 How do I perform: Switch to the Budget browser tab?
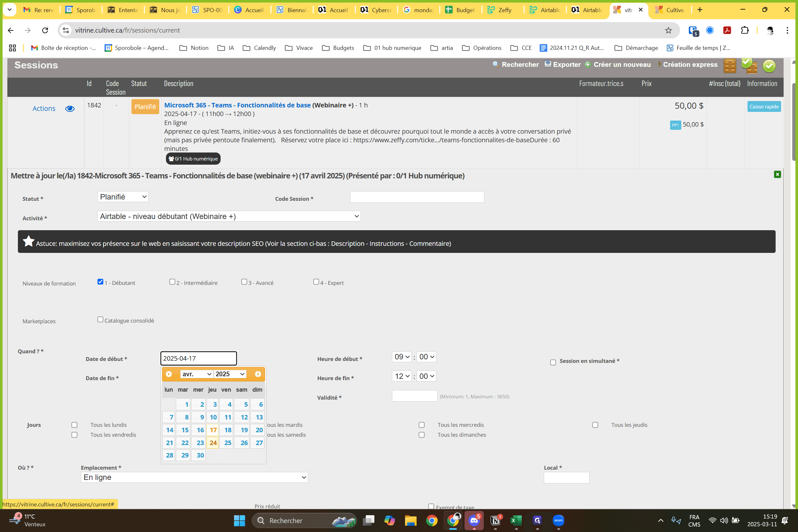(x=461, y=10)
